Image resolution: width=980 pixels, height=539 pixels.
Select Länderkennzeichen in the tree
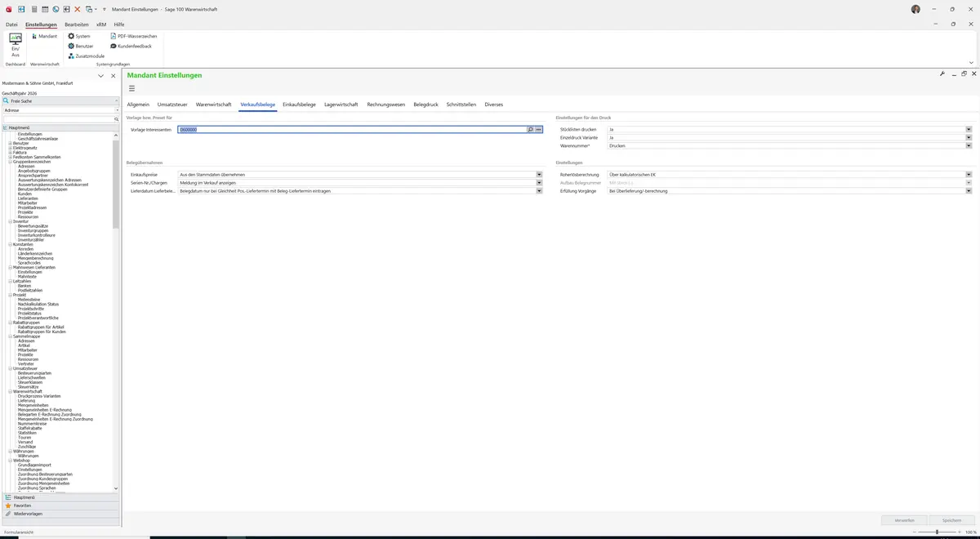35,254
